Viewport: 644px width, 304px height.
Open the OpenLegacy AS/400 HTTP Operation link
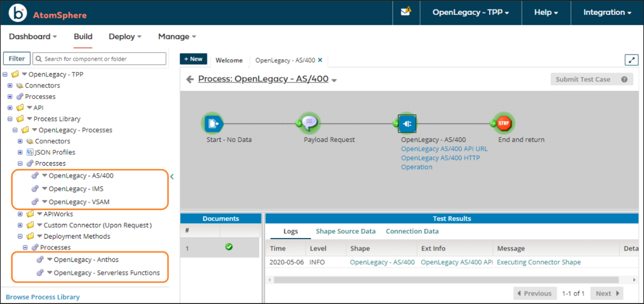[x=440, y=162]
